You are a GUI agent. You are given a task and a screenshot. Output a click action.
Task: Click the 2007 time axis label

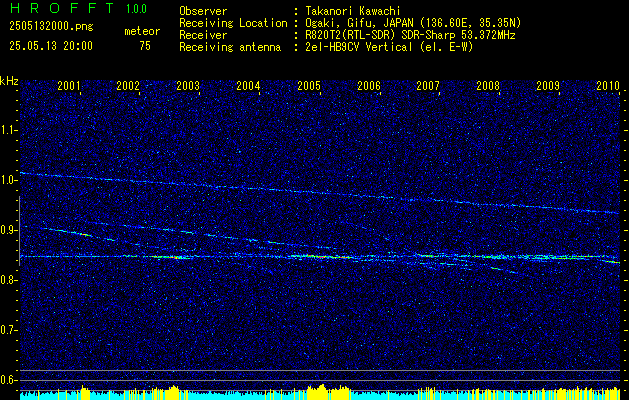[428, 86]
